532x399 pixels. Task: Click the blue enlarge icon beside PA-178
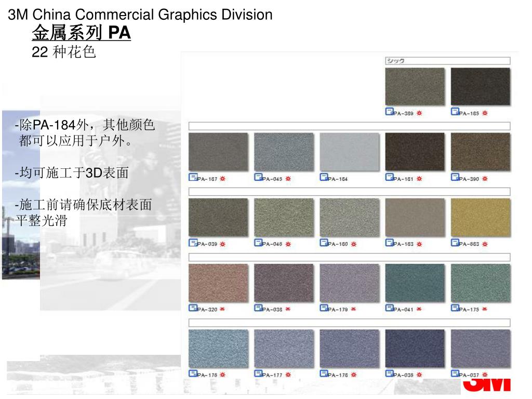(324, 373)
